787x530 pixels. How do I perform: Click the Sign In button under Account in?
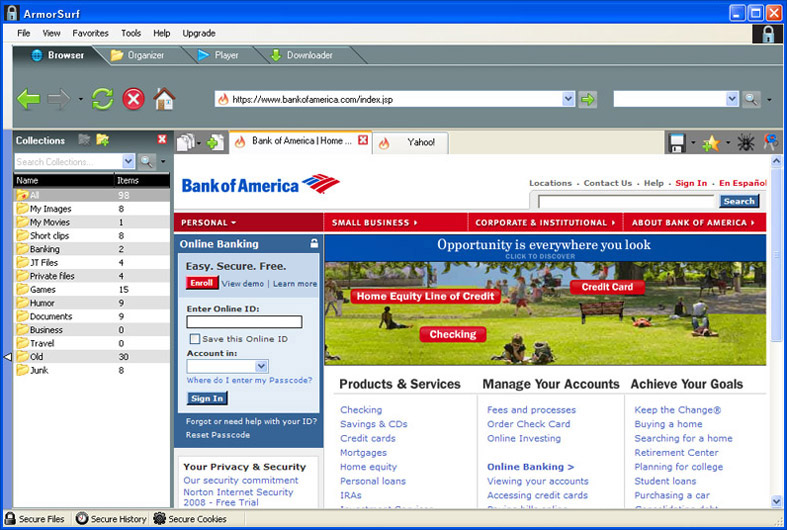[x=207, y=399]
